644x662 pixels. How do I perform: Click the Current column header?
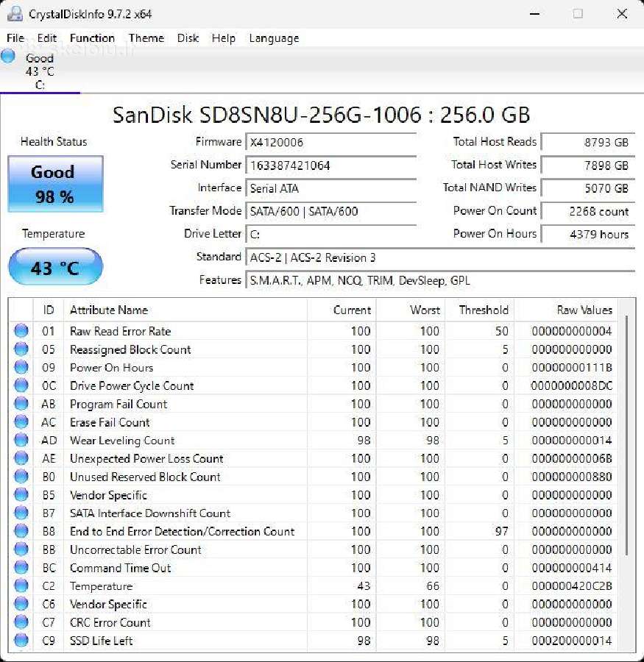click(x=342, y=310)
